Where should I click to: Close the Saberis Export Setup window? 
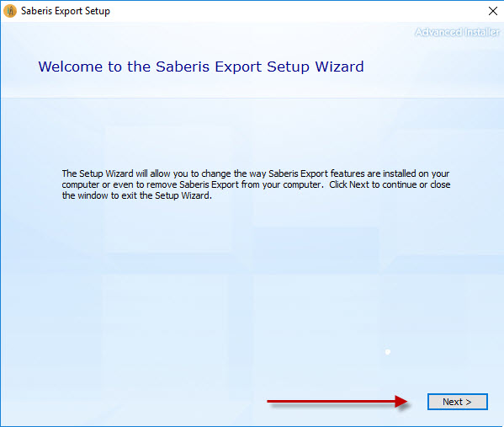[493, 11]
